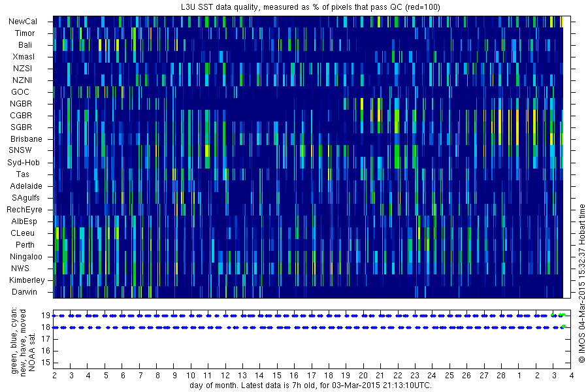588x392 pixels.
Task: Click day 26 on the time axis
Action: (x=466, y=376)
